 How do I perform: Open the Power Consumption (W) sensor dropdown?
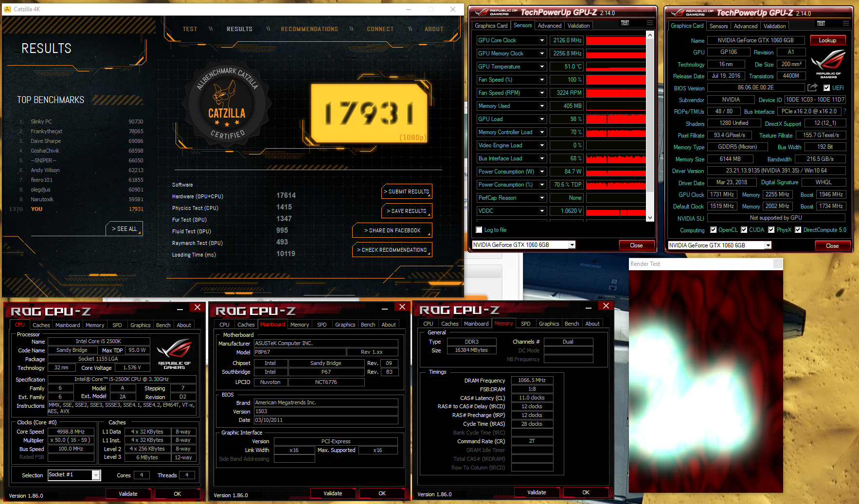pyautogui.click(x=542, y=172)
